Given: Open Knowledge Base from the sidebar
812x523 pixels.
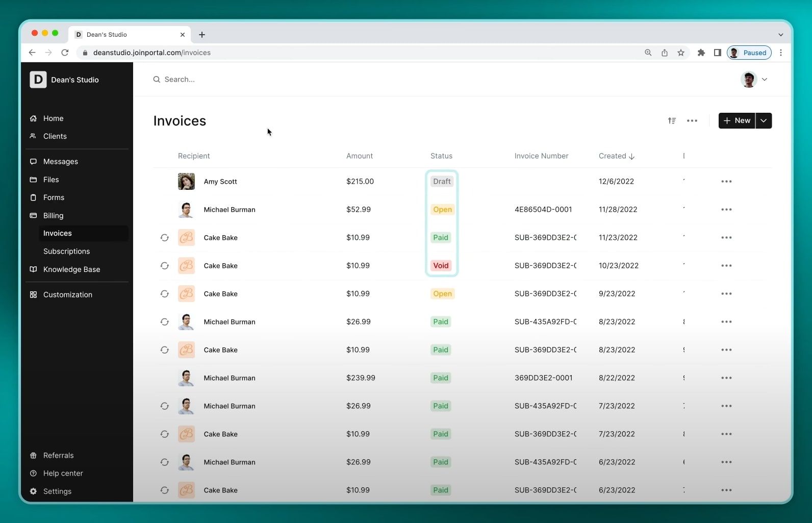Looking at the screenshot, I should (71, 269).
